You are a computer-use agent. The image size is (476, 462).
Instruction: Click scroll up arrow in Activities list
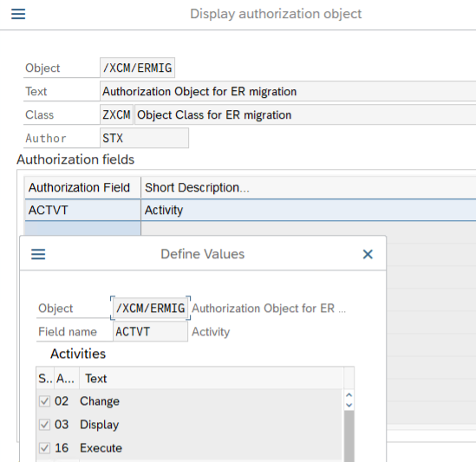349,395
